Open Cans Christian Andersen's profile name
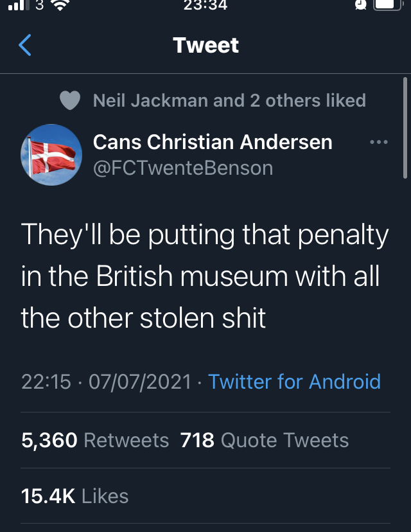This screenshot has height=532, width=411. [213, 142]
